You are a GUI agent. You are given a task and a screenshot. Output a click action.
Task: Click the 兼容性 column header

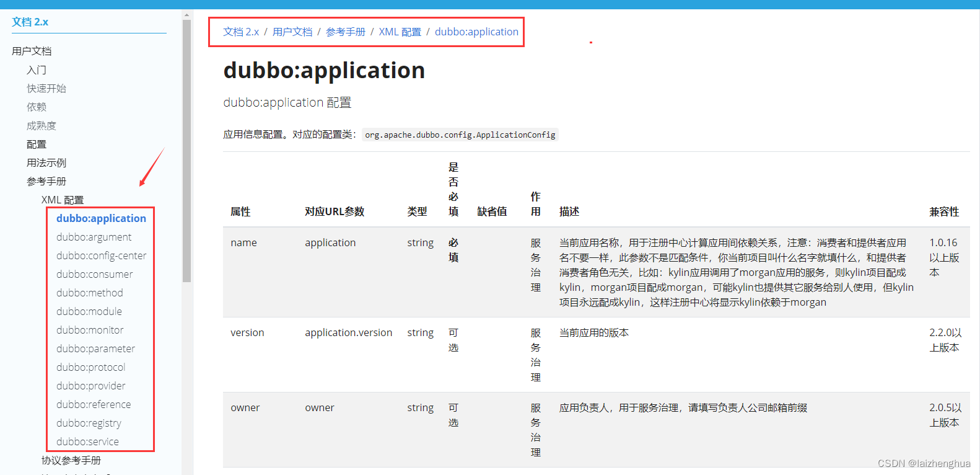click(x=944, y=211)
